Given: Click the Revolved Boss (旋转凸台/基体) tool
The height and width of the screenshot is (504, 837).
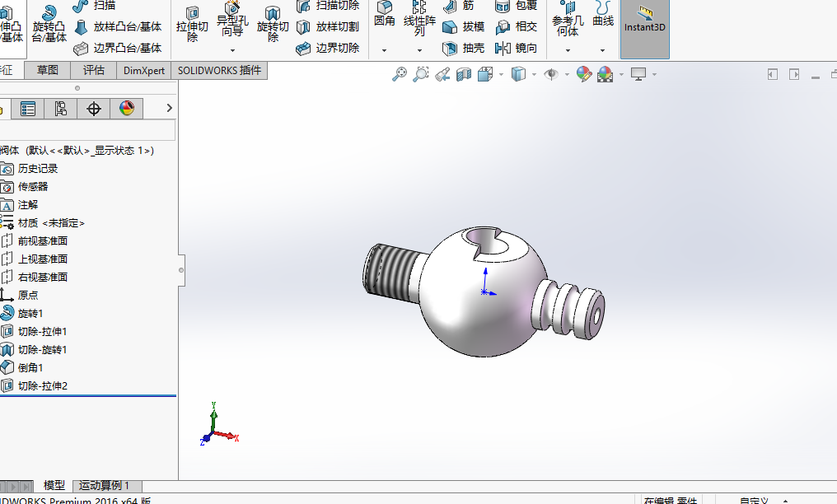Looking at the screenshot, I should tap(49, 24).
